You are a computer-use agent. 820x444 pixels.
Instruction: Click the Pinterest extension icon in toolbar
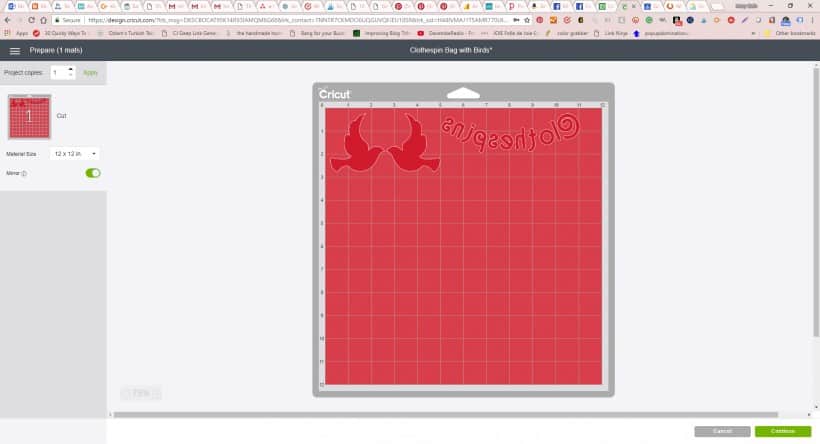pyautogui.click(x=540, y=20)
